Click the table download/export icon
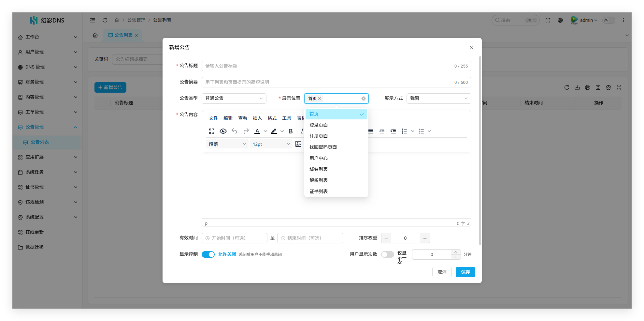Image resolution: width=644 pixels, height=321 pixels. click(577, 87)
